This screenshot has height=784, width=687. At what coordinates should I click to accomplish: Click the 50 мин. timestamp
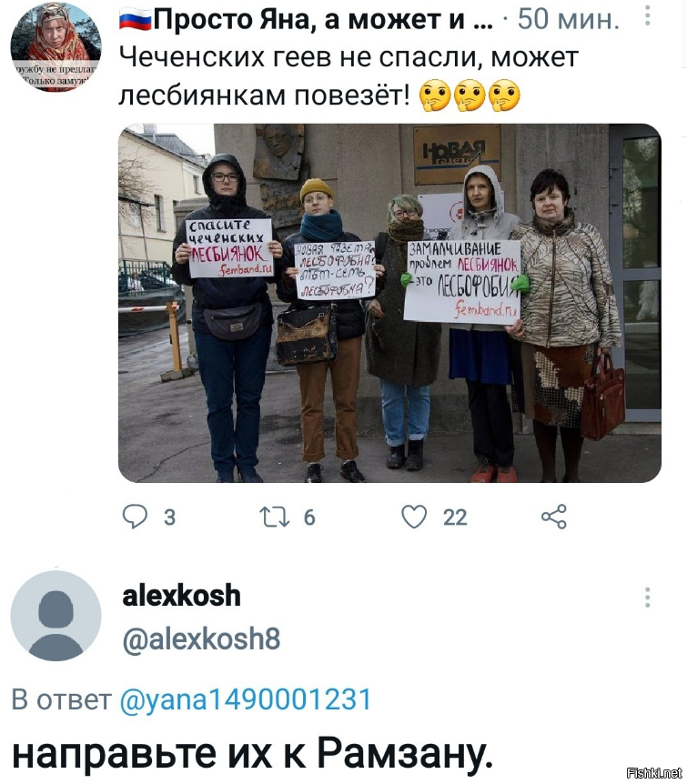tap(569, 20)
